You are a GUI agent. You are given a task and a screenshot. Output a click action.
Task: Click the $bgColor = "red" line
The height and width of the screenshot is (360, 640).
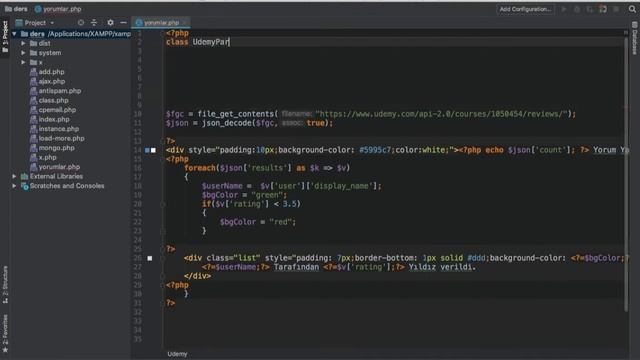258,222
